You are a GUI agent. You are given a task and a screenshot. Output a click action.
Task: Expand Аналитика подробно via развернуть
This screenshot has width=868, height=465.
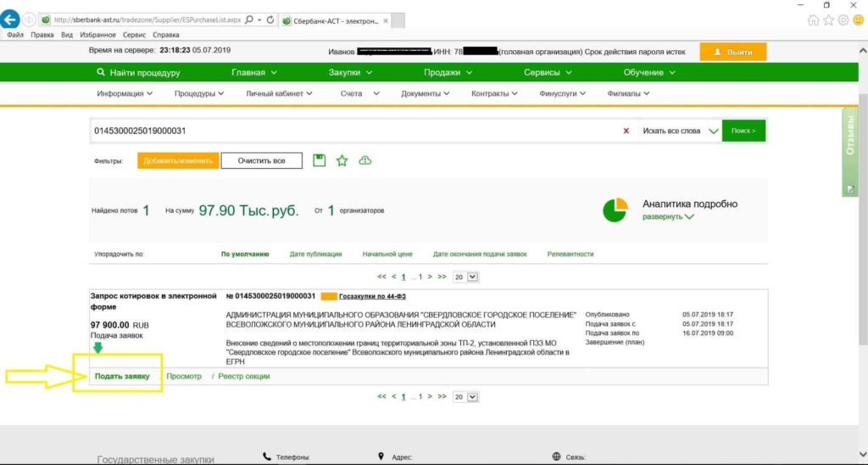click(x=668, y=216)
